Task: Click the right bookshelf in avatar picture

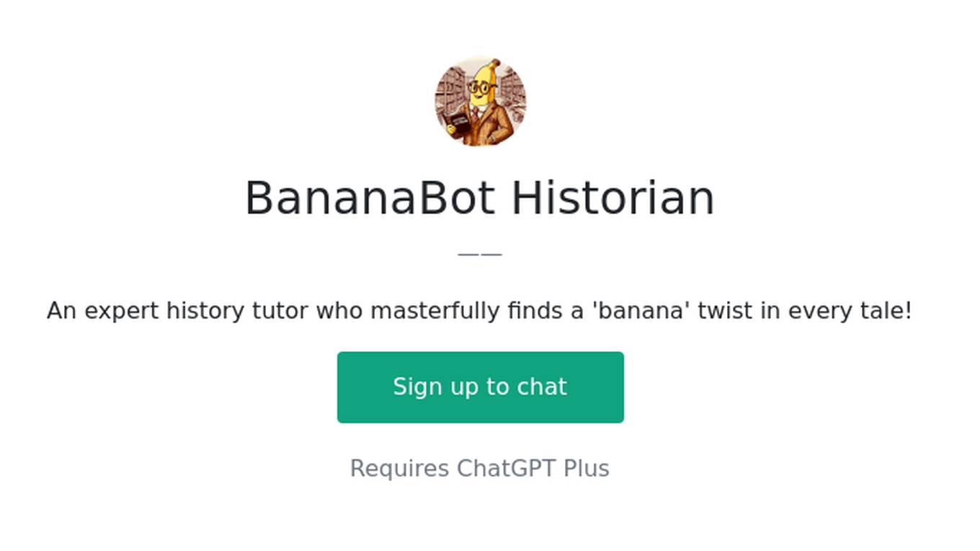Action: [512, 92]
